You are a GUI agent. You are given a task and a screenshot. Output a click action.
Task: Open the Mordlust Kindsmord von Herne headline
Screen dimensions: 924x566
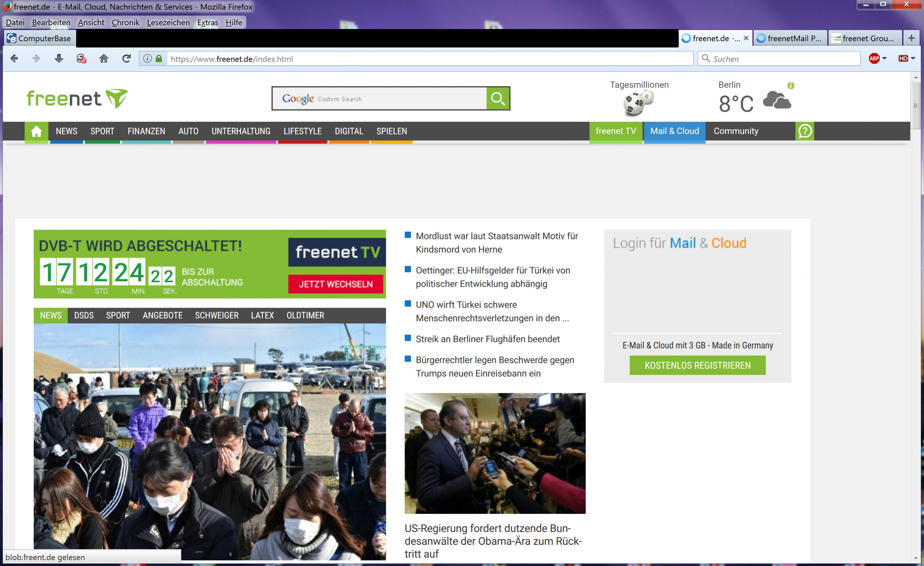(x=497, y=243)
